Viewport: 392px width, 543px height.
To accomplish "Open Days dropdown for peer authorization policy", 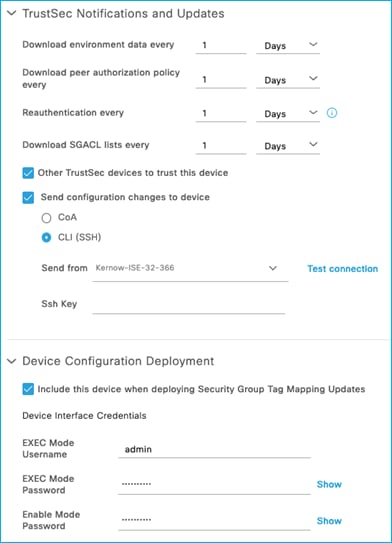I will tap(288, 80).
